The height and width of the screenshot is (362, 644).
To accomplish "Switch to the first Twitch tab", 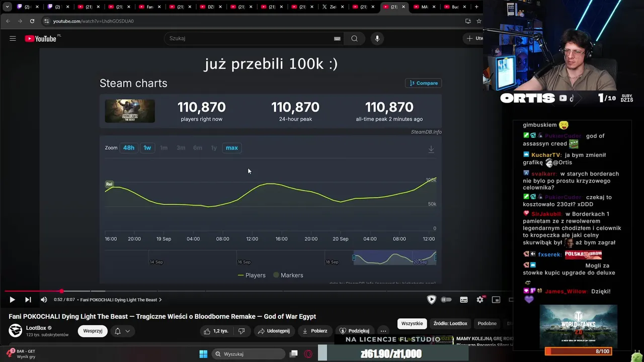I will tap(27, 7).
